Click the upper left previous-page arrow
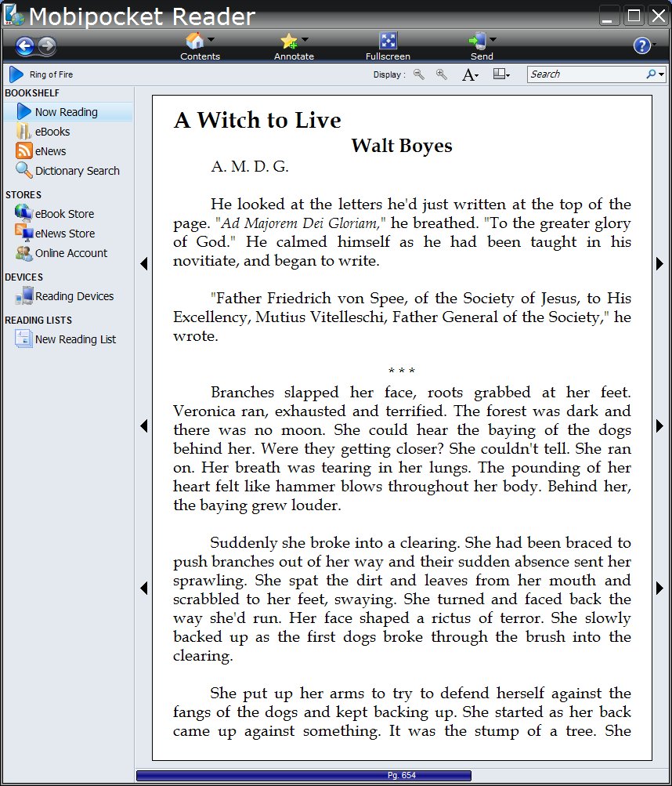 pyautogui.click(x=144, y=263)
